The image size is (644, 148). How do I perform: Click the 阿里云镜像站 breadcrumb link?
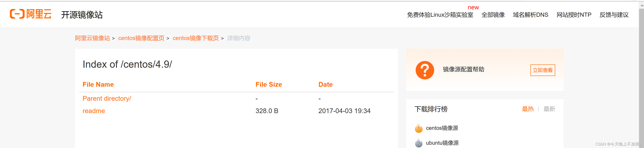92,38
